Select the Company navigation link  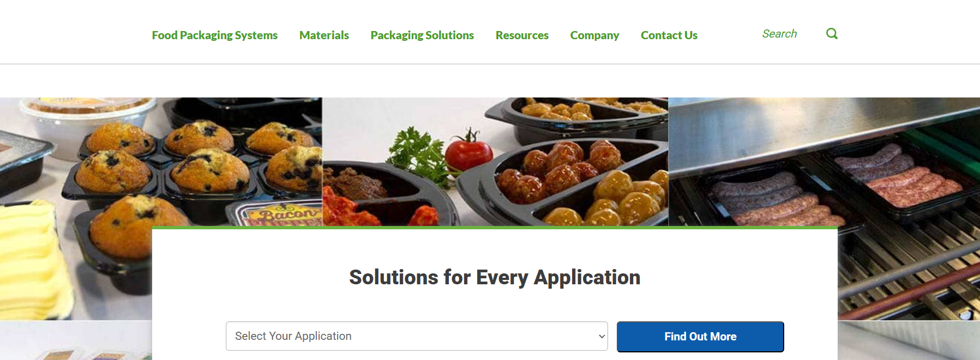[x=594, y=35]
